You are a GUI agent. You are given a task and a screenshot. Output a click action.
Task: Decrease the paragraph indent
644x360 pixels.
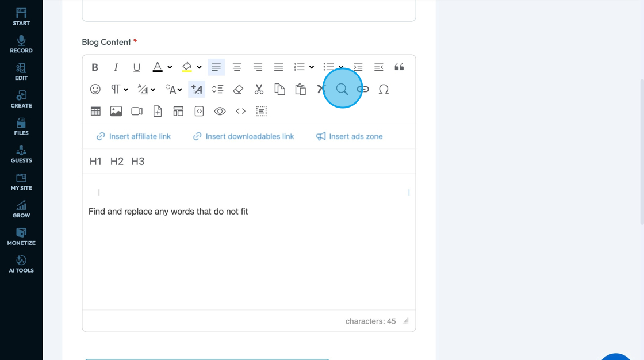tap(379, 67)
